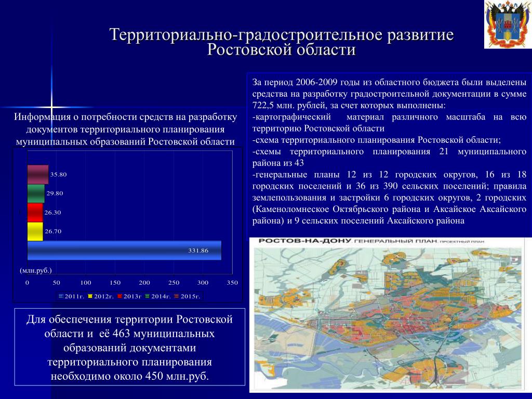Click the axis unit label '(млн.руб.)'
532x399 pixels.
point(36,270)
